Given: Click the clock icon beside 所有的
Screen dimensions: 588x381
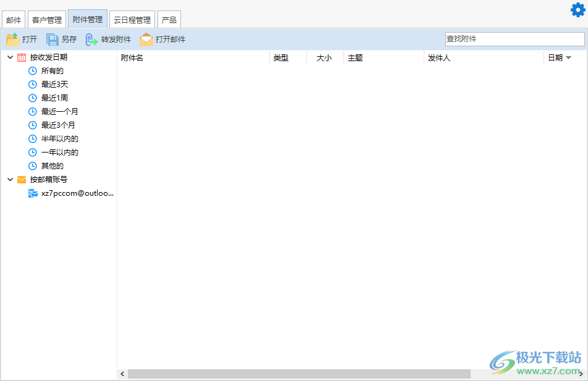Looking at the screenshot, I should (32, 70).
